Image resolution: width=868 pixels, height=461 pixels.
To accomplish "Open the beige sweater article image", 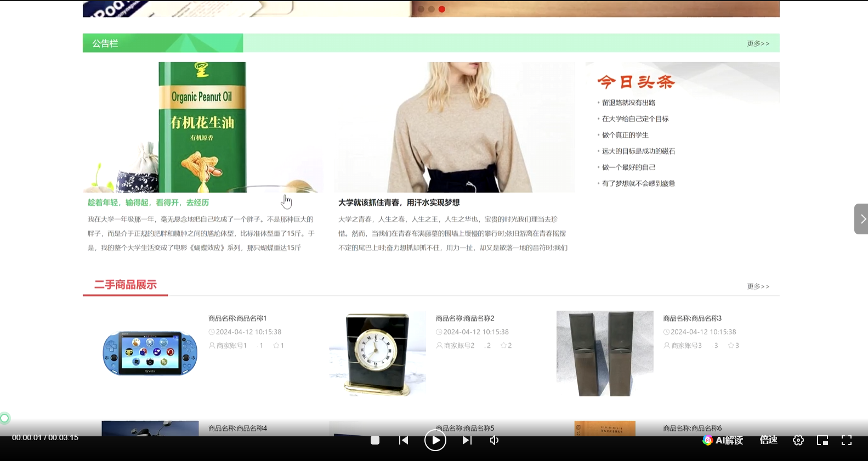I will click(x=455, y=127).
